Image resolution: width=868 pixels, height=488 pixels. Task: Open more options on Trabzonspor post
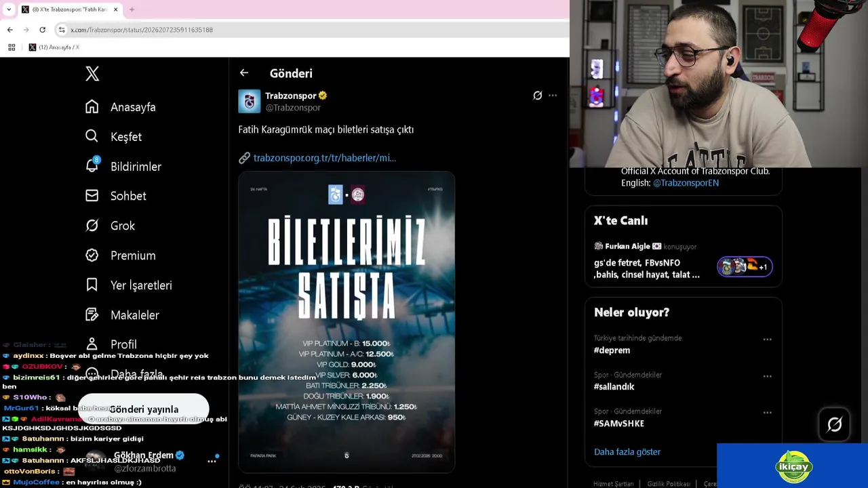click(553, 96)
